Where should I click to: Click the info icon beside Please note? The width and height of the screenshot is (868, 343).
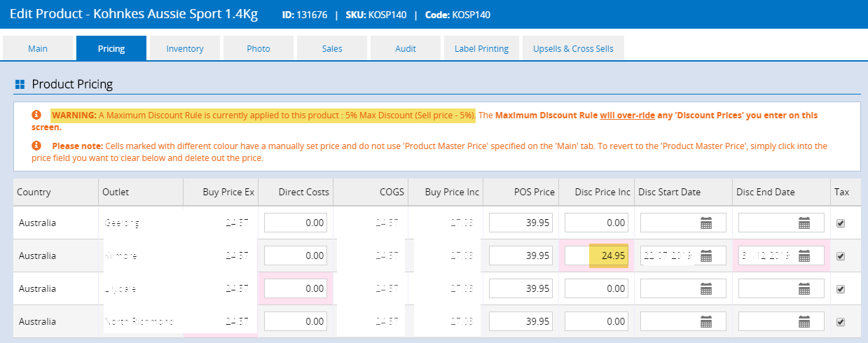36,146
